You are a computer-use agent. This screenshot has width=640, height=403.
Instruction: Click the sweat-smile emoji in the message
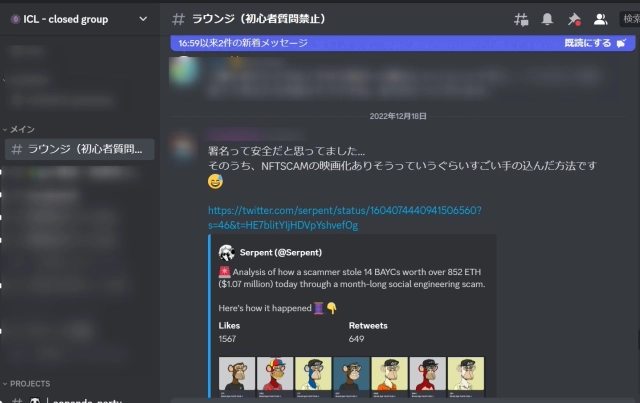point(215,181)
